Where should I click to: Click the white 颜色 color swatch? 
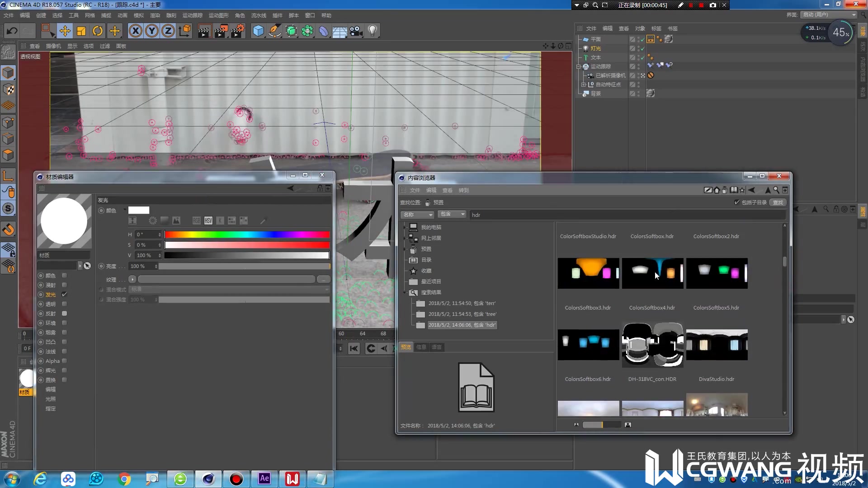pyautogui.click(x=139, y=210)
